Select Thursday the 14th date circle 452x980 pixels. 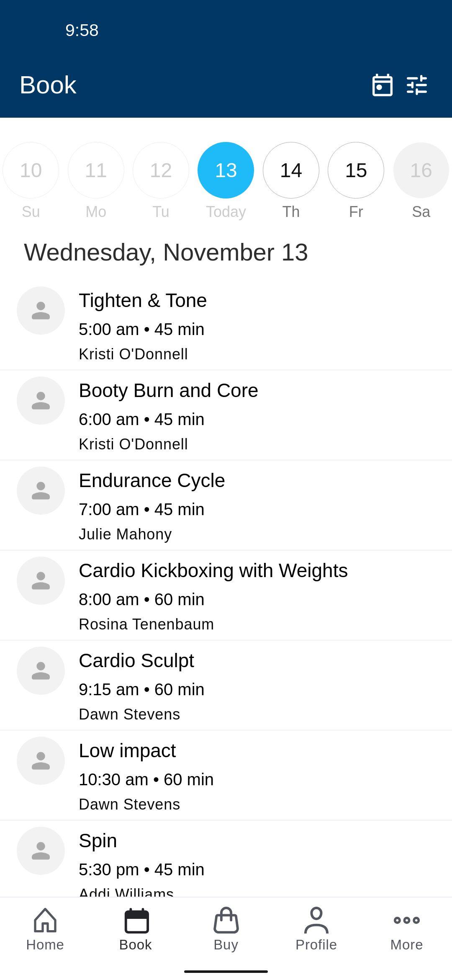[x=291, y=170]
